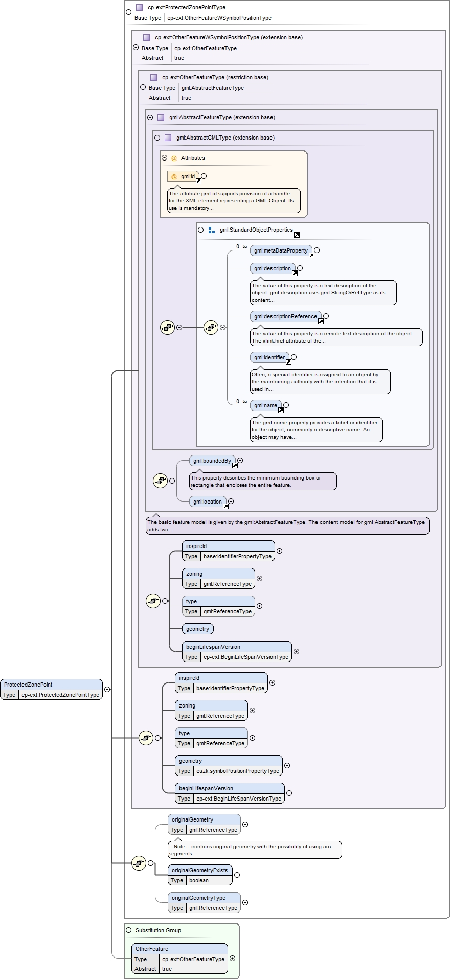The image size is (451, 980).
Task: Select the gml:descriptionReference element
Action: [285, 316]
